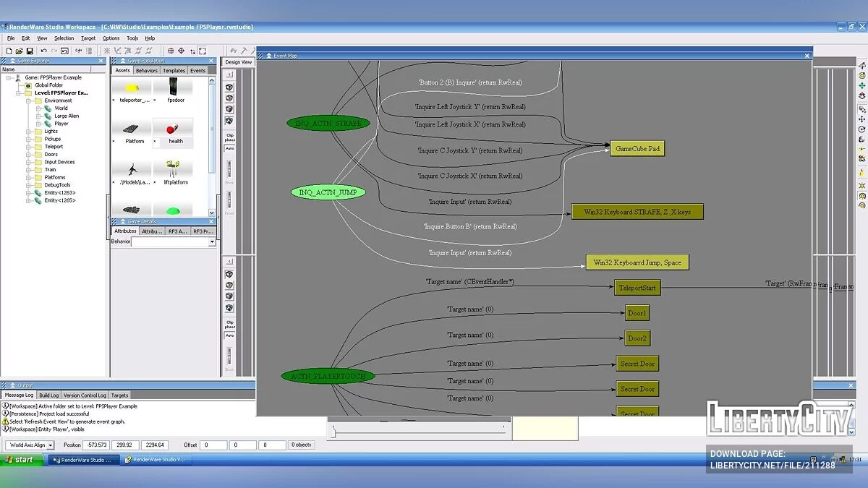
Task: Toggle Auto clip planes in the sidebar
Action: coord(229,147)
